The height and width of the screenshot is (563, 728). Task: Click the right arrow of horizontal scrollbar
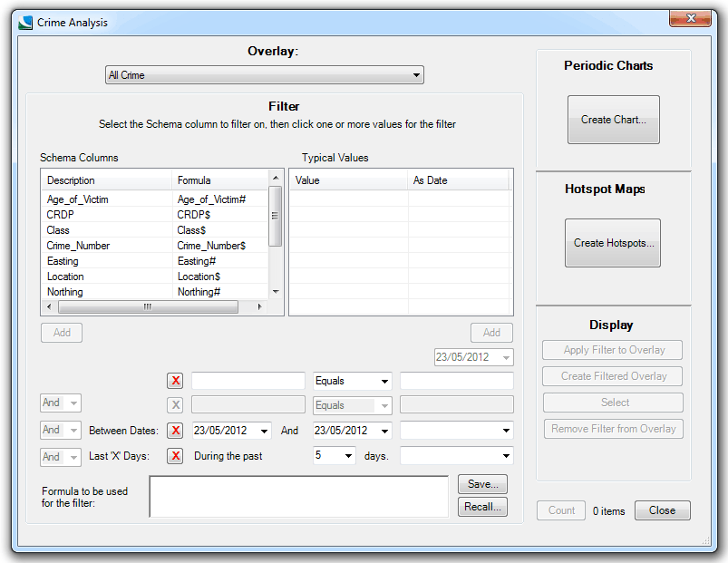click(259, 306)
